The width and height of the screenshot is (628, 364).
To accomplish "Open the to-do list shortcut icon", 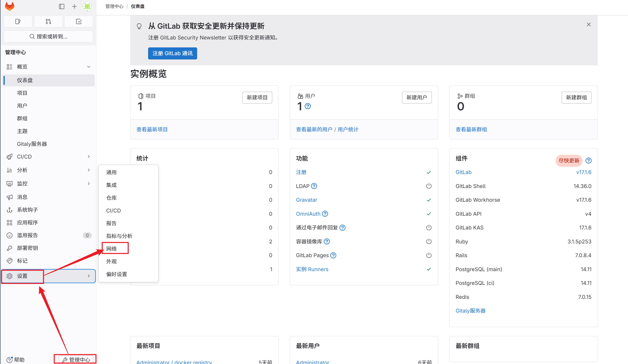I will tap(79, 21).
